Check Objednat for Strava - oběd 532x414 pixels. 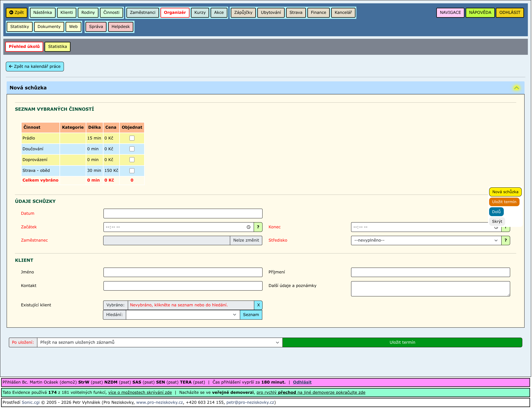point(132,171)
